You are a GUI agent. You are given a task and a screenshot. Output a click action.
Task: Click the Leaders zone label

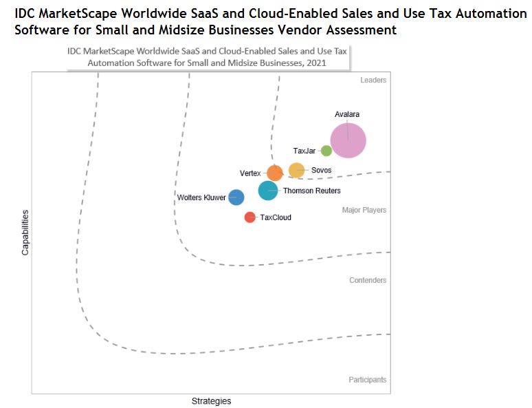tap(373, 80)
